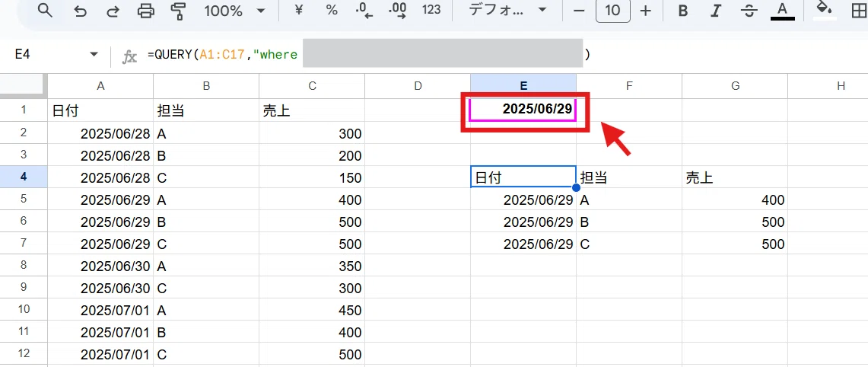Click the fx function icon
The image size is (868, 367).
[129, 56]
